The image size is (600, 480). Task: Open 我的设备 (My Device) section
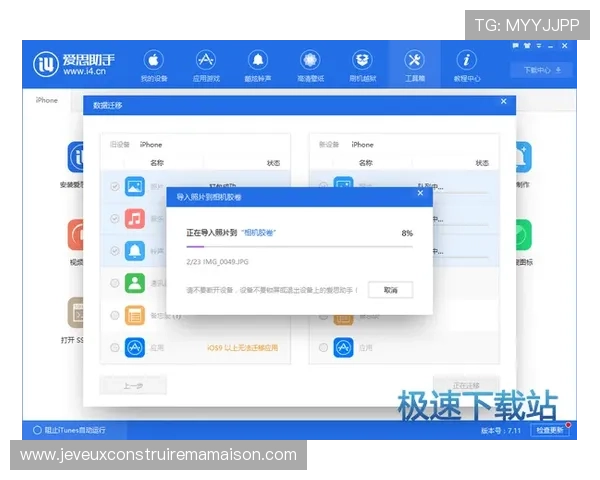click(154, 65)
